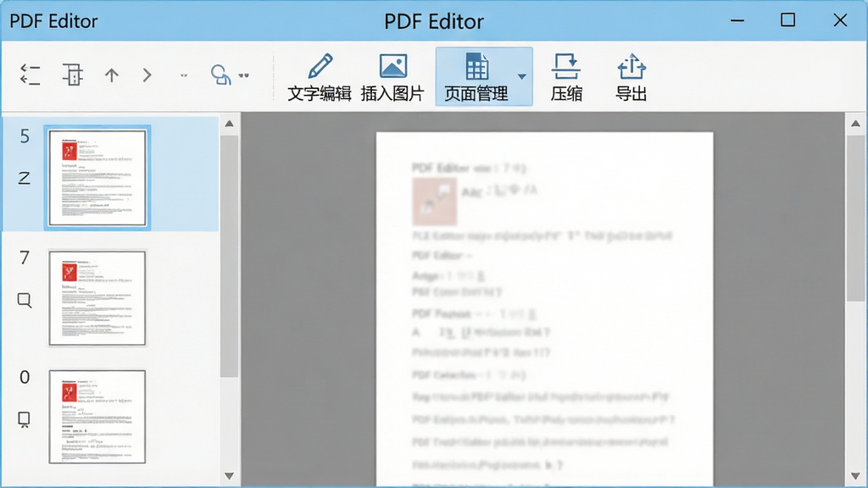Click 压缩 compress button
The width and height of the screenshot is (868, 488).
[x=566, y=77]
